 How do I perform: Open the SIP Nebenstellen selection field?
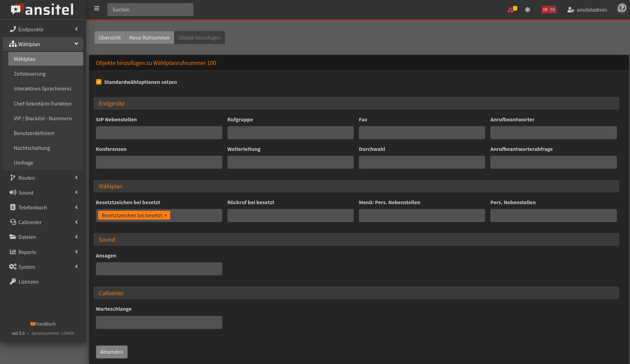tap(159, 133)
